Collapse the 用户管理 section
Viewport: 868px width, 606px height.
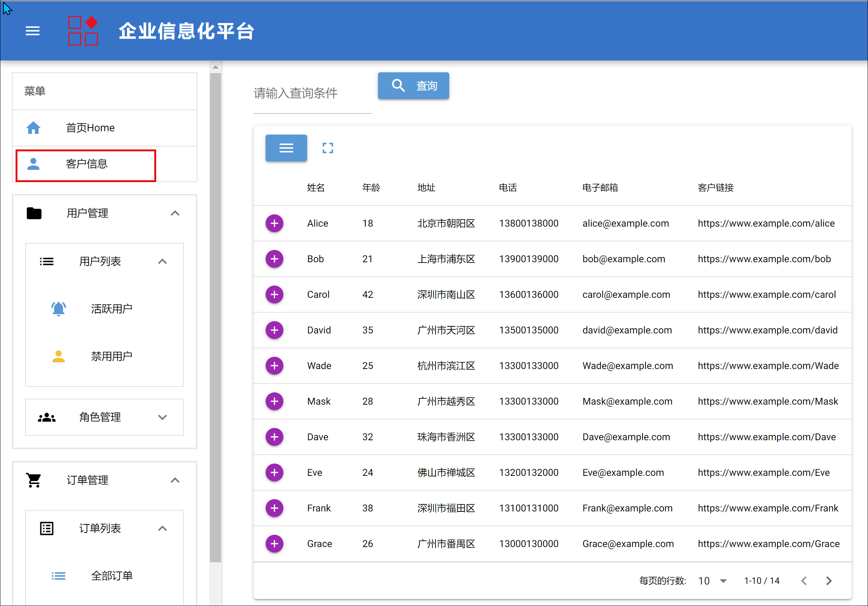click(x=175, y=213)
